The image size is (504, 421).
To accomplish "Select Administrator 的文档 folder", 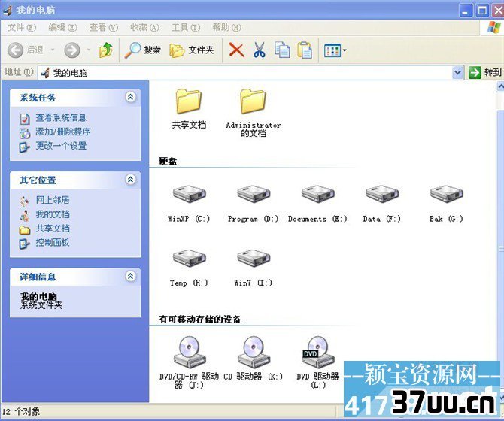I will coord(254,113).
